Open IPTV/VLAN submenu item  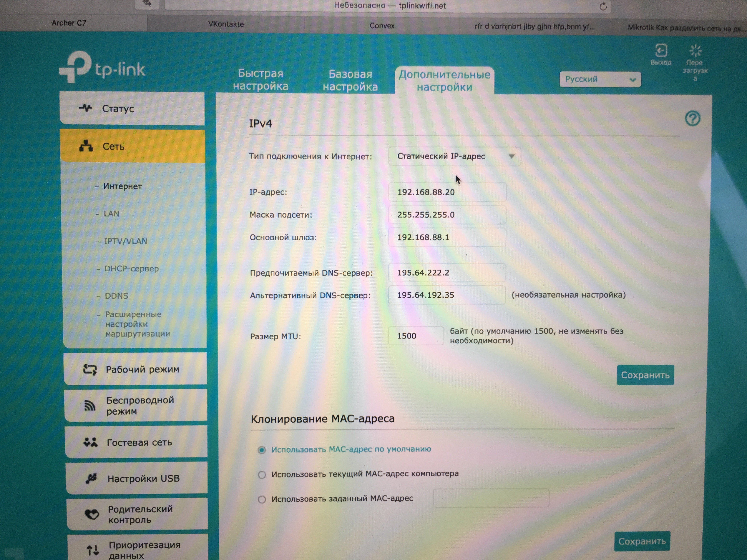(125, 241)
